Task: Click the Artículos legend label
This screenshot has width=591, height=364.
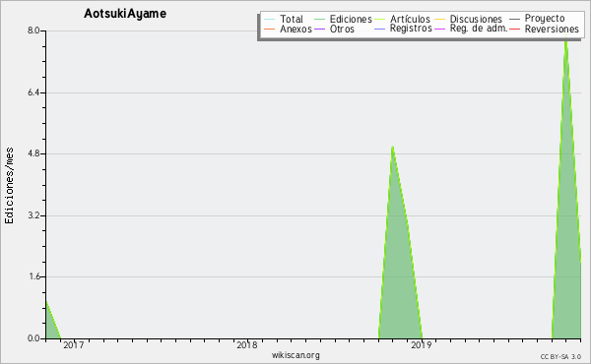Action: coord(410,19)
